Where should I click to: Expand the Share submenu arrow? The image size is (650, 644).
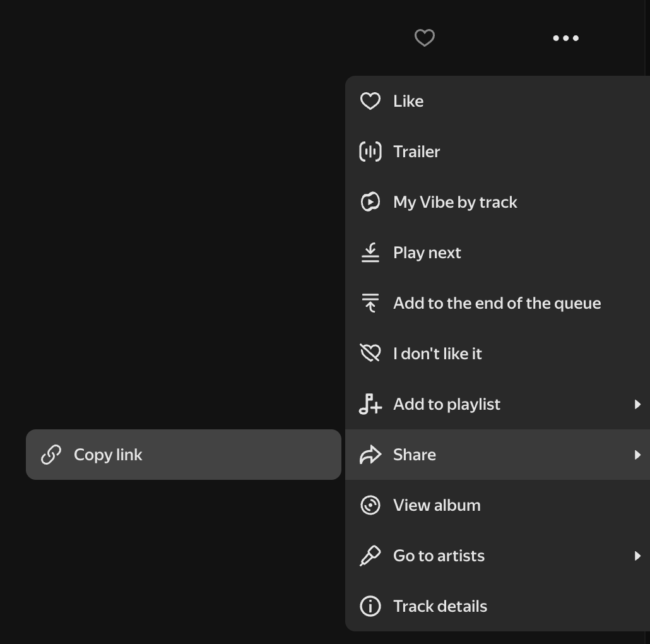coord(637,455)
